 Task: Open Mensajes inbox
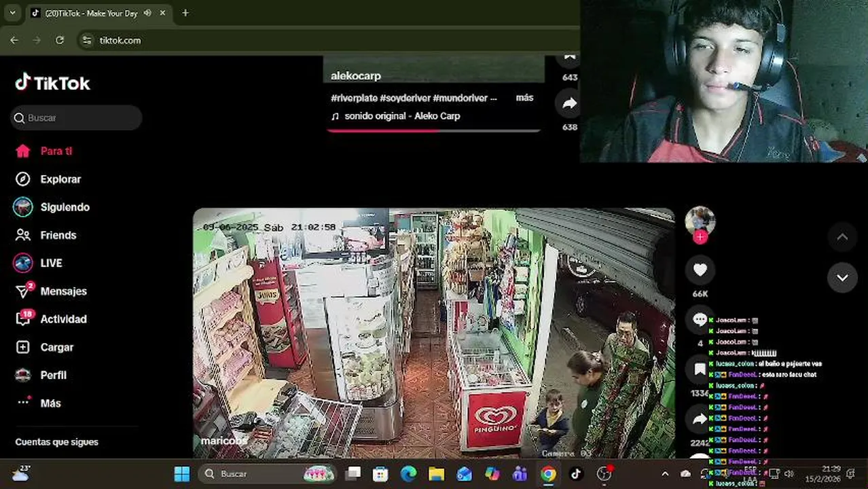[51, 291]
